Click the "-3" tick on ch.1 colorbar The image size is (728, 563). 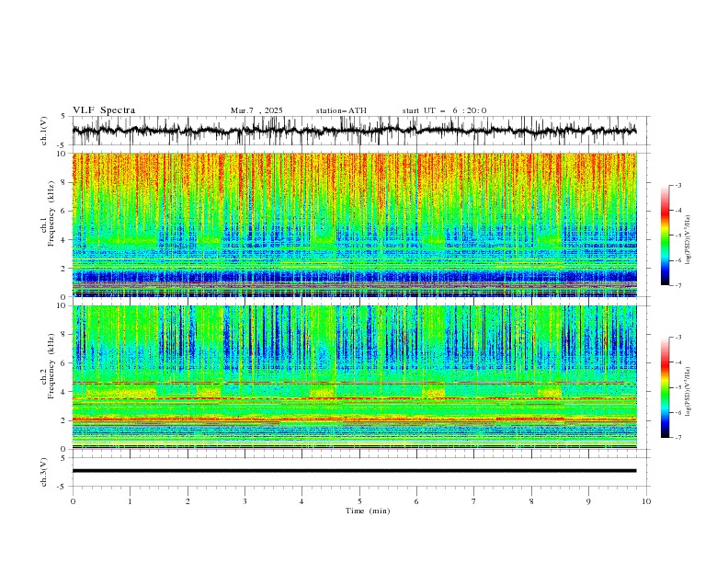678,185
